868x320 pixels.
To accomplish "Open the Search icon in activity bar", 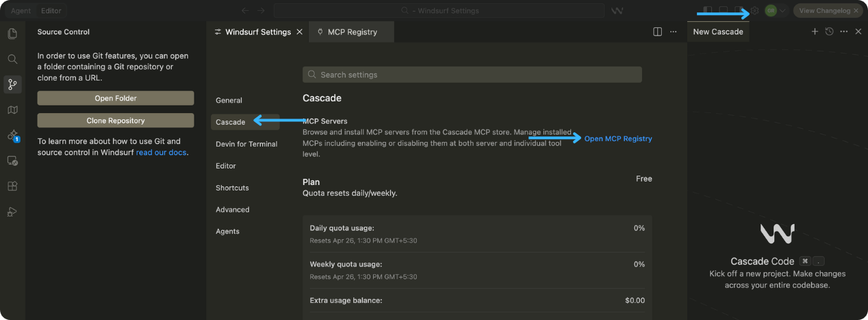I will coord(12,59).
